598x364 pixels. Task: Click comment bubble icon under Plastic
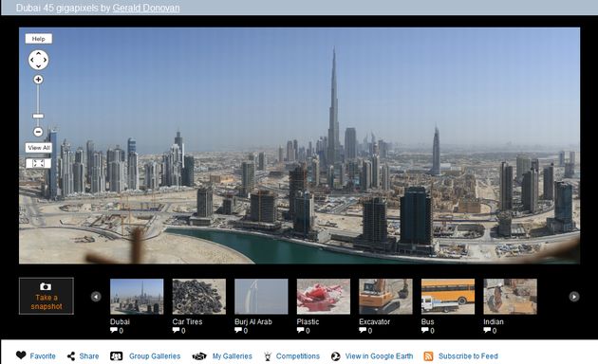point(300,330)
